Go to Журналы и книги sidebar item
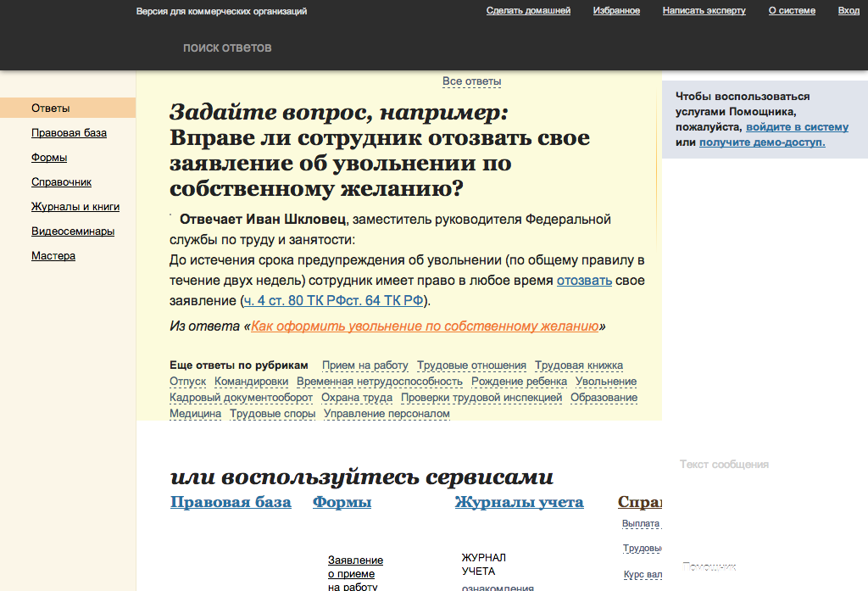868x591 pixels. (75, 207)
